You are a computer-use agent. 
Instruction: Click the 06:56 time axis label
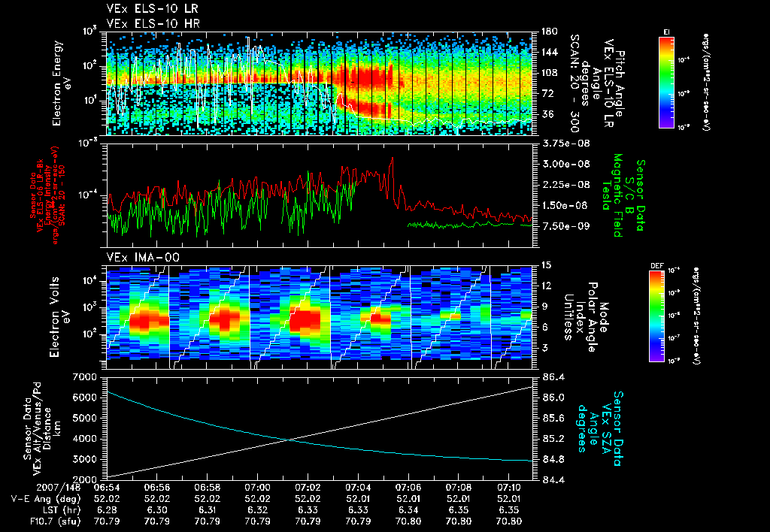[x=156, y=488]
